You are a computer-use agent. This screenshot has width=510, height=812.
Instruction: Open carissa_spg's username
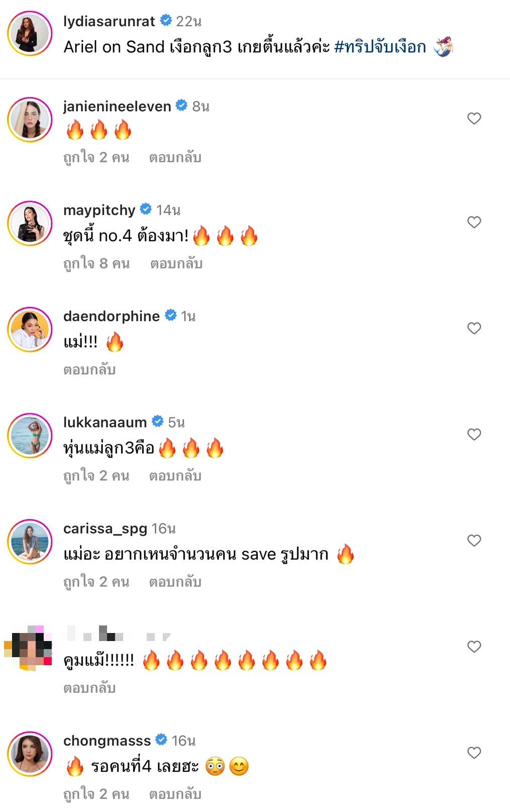(105, 528)
